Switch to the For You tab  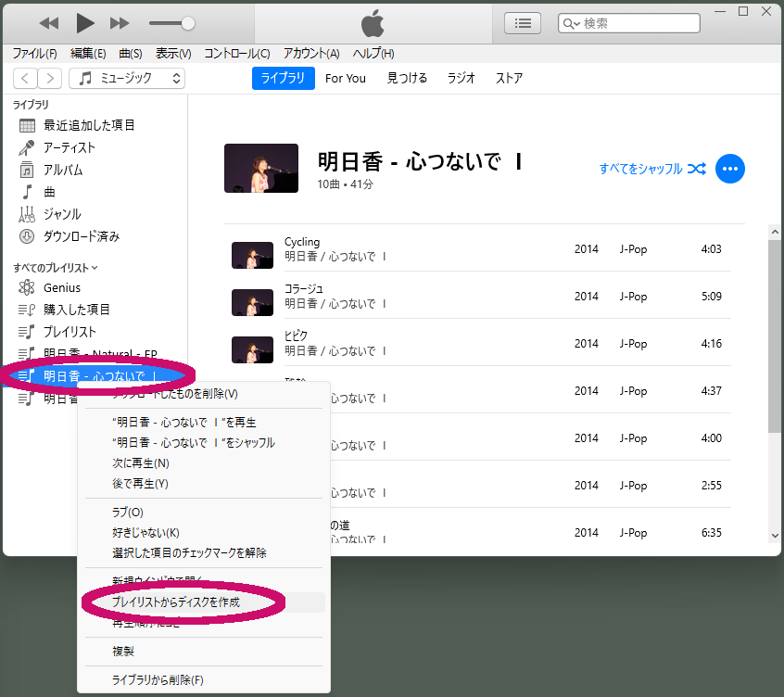[x=345, y=79]
